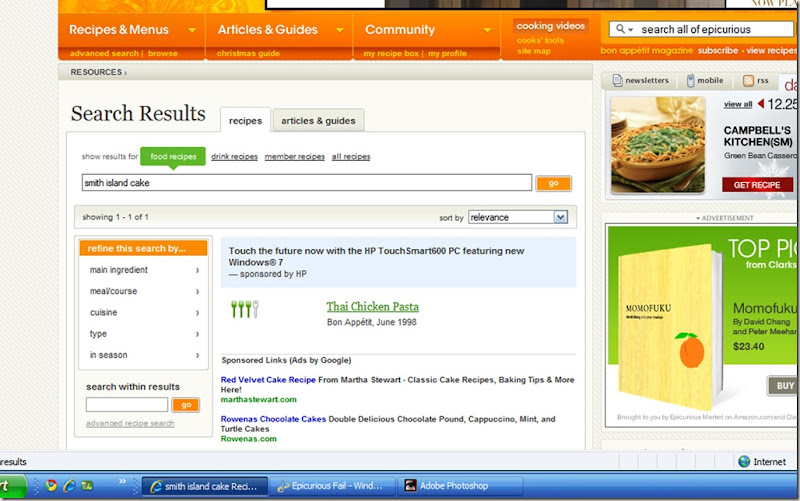Open the browse link under Recipes
800x501 pixels.
click(163, 53)
